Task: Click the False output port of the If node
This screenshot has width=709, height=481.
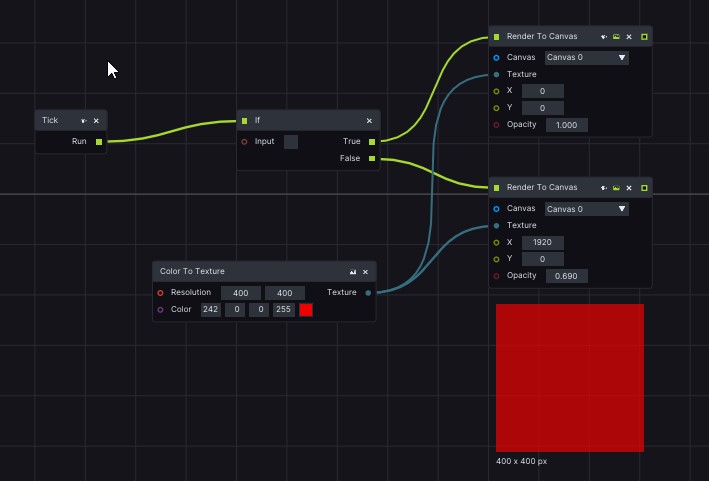Action: tap(372, 158)
